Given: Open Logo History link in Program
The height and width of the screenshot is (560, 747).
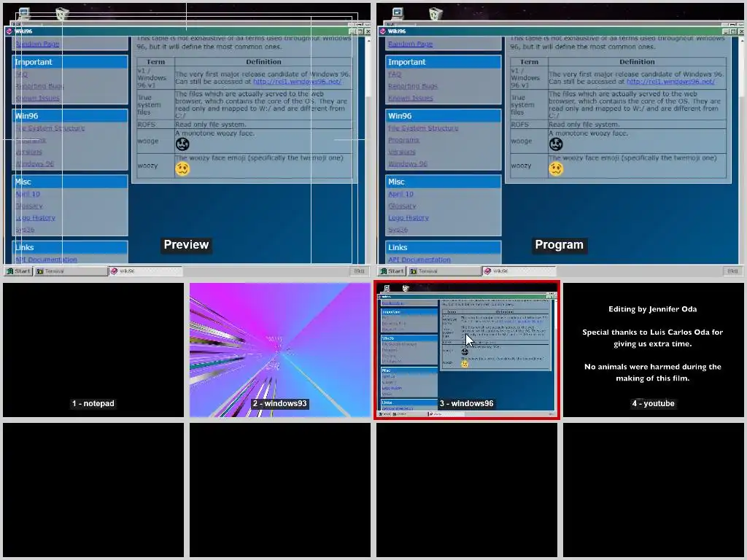Looking at the screenshot, I should [x=409, y=217].
